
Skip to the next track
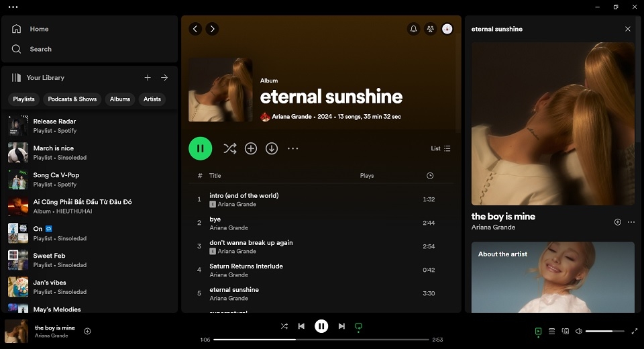341,326
